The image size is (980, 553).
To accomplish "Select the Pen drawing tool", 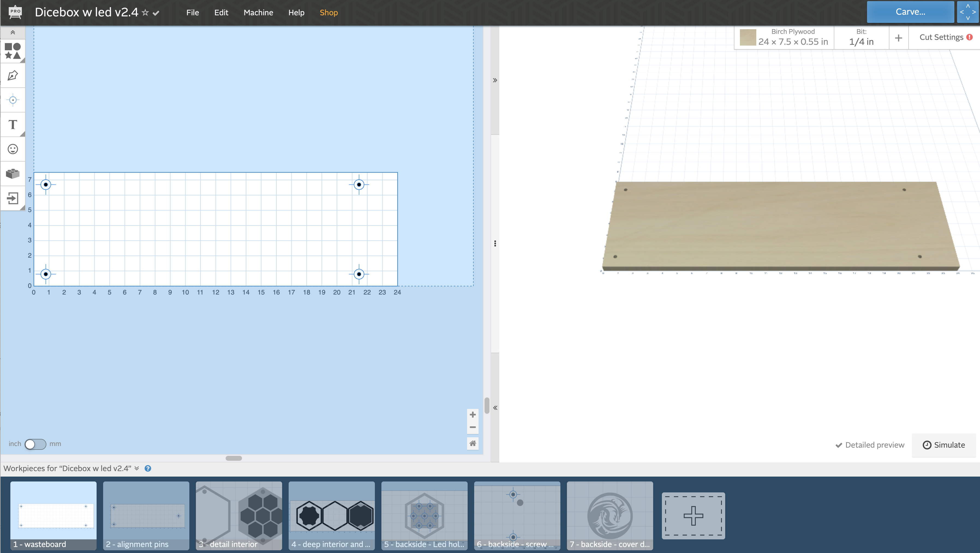I will click(x=13, y=75).
